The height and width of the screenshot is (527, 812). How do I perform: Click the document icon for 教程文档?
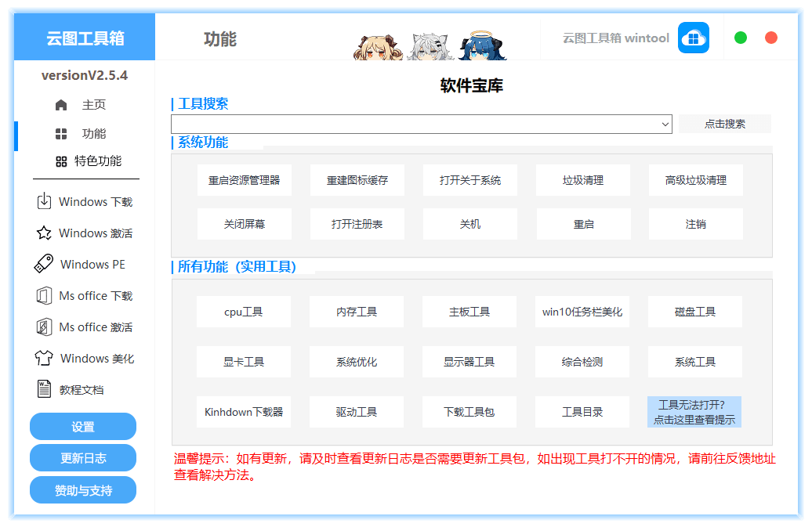(x=44, y=389)
